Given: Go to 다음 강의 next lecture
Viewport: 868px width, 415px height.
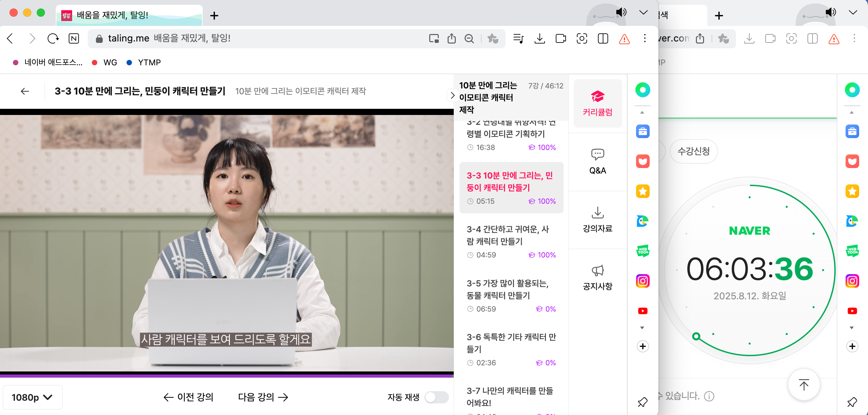Looking at the screenshot, I should pyautogui.click(x=263, y=397).
